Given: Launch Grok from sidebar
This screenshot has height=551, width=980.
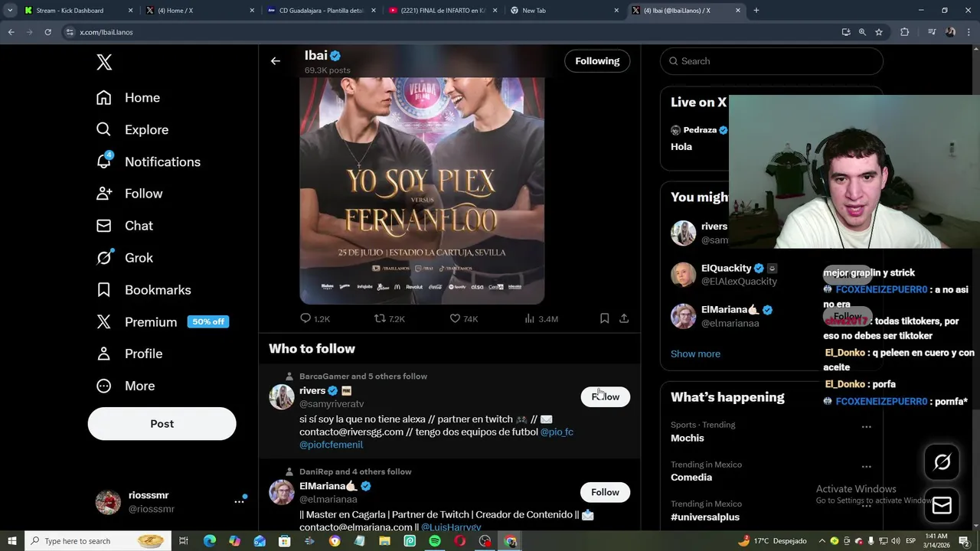Looking at the screenshot, I should 125,258.
